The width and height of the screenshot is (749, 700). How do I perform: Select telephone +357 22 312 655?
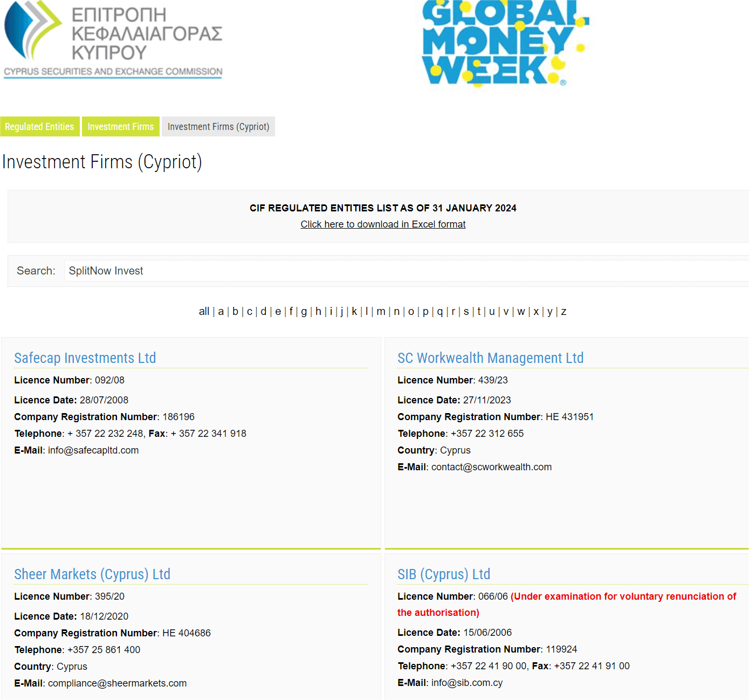[x=487, y=434]
